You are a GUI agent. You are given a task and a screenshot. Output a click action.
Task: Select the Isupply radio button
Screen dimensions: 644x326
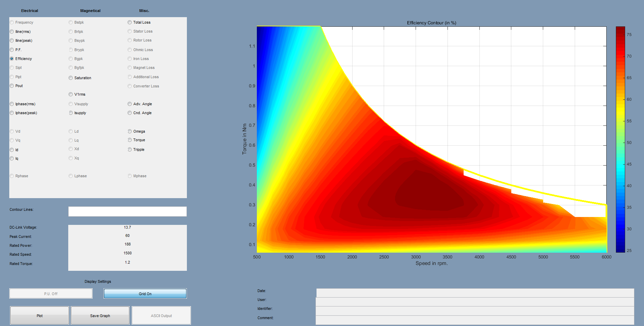[71, 113]
